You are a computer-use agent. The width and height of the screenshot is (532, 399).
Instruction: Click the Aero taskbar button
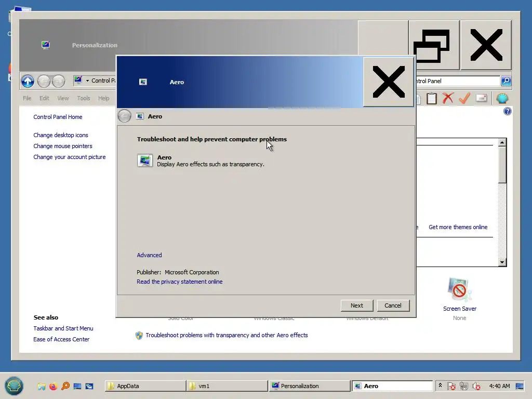(x=392, y=386)
